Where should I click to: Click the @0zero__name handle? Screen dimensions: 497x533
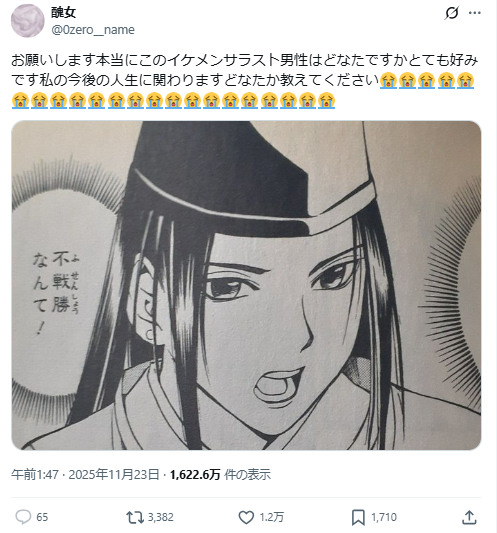click(x=93, y=30)
